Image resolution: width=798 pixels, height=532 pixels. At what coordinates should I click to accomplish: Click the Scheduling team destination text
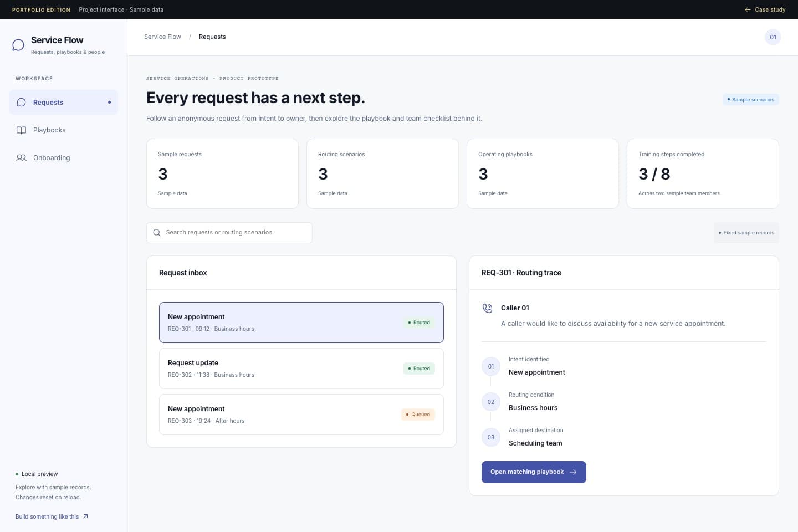535,443
